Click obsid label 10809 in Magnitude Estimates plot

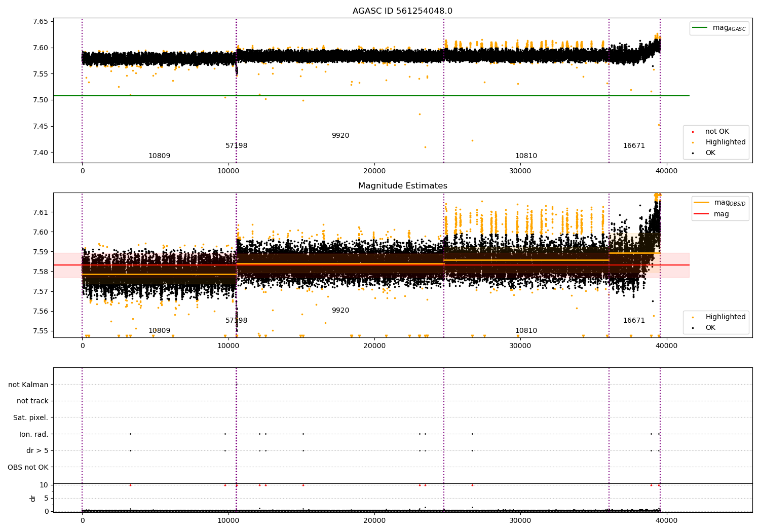pyautogui.click(x=159, y=331)
